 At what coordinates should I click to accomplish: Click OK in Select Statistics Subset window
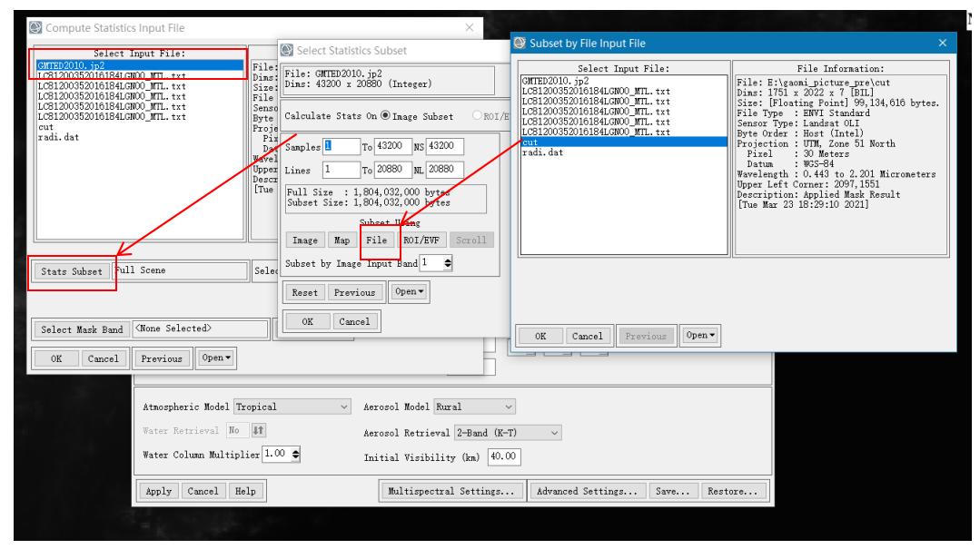pyautogui.click(x=308, y=321)
